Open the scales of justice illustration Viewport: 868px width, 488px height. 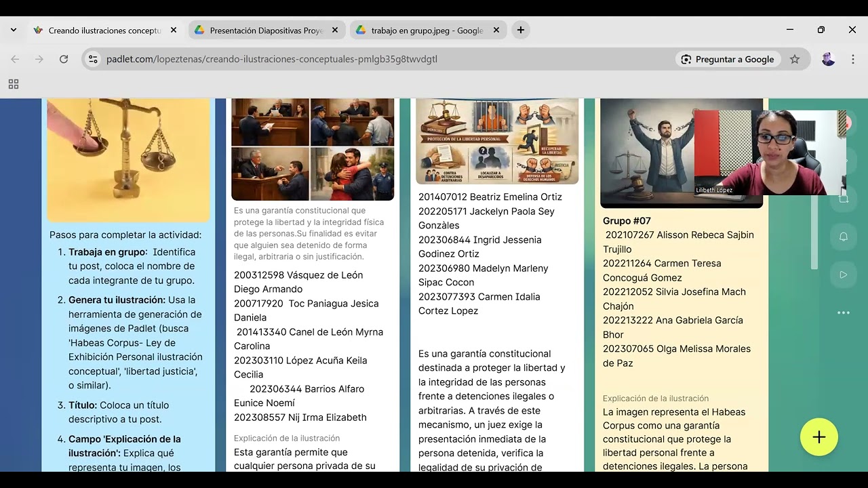tap(128, 160)
